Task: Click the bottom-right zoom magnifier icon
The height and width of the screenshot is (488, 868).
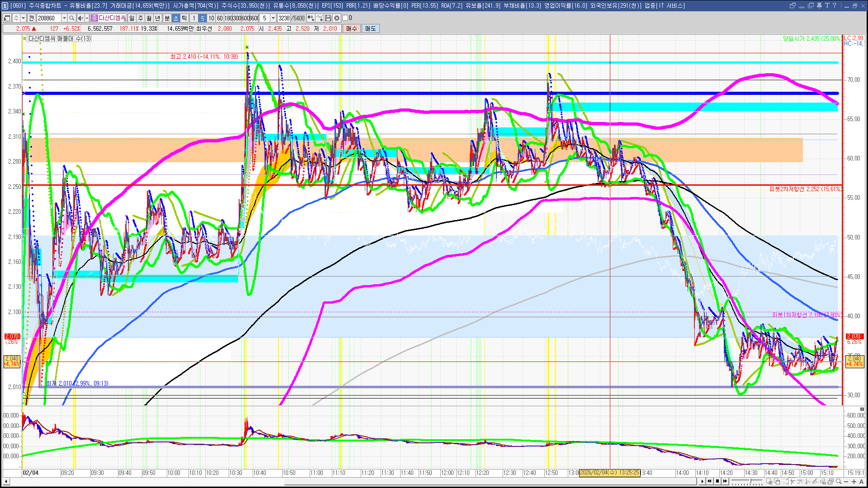Action: [x=838, y=481]
